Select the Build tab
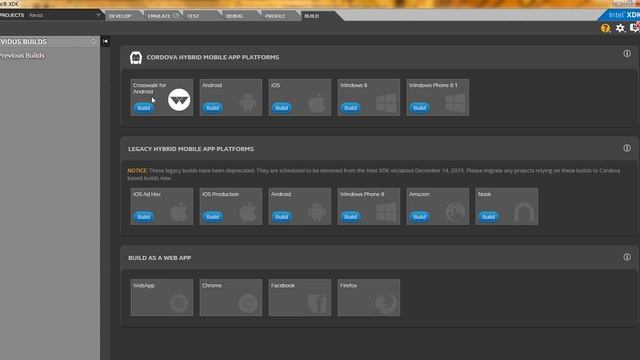640x360 pixels. pos(311,16)
